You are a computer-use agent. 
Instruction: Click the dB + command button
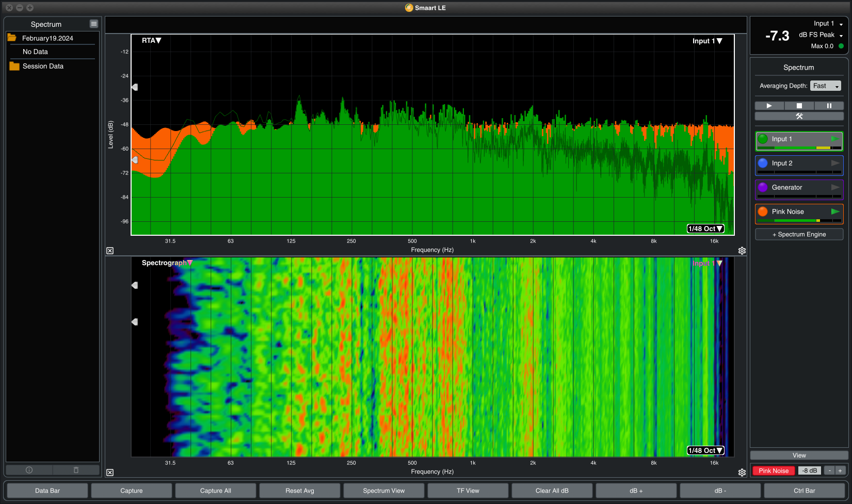tap(636, 491)
